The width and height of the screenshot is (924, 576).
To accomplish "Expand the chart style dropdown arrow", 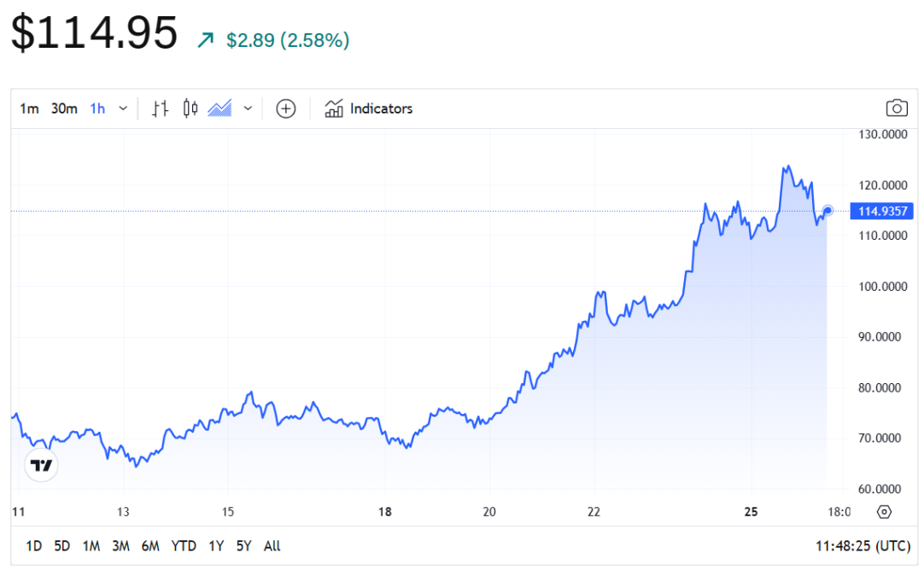I will 248,108.
